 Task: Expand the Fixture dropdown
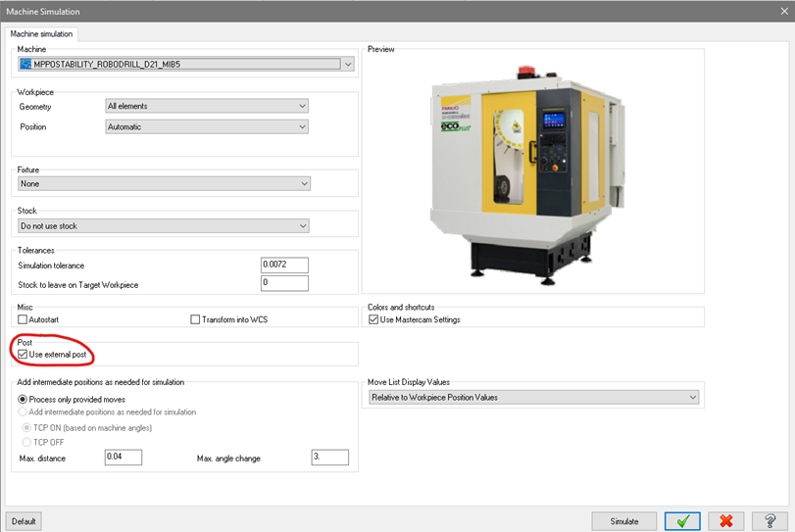tap(304, 183)
